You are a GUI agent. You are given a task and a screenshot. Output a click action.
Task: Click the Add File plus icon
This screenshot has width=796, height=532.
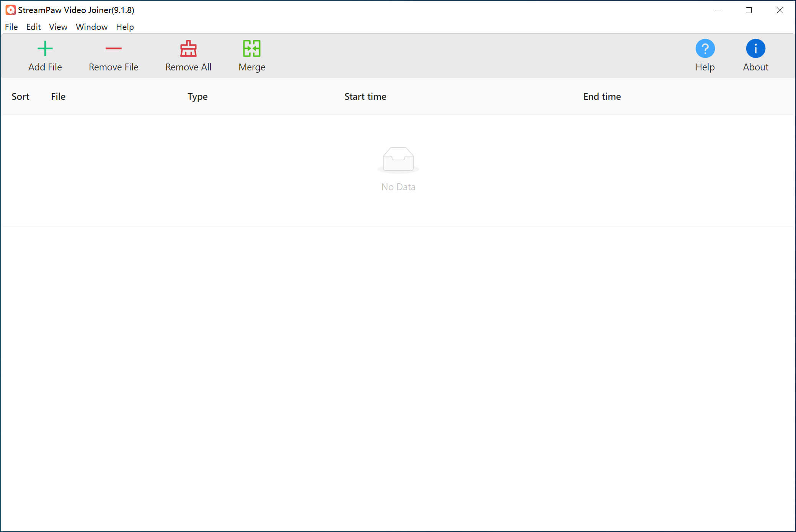coord(45,48)
